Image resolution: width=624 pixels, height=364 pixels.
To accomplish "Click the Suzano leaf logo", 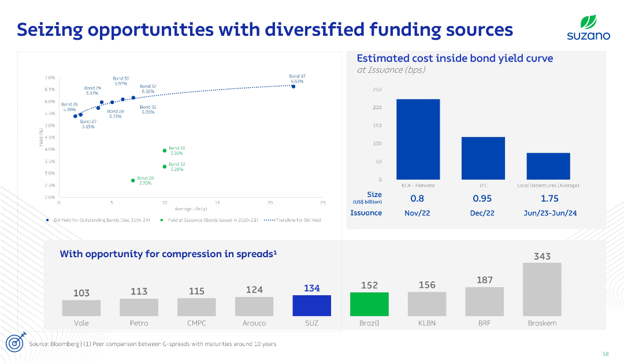I will [588, 28].
